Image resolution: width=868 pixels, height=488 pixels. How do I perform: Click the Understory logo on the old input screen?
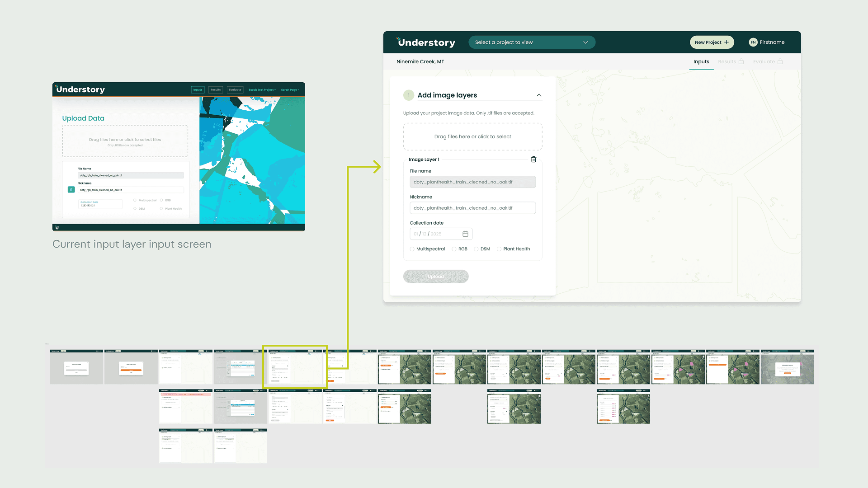[x=80, y=89]
